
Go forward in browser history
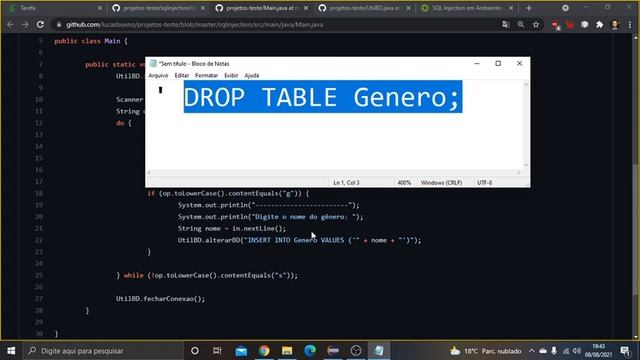point(25,25)
